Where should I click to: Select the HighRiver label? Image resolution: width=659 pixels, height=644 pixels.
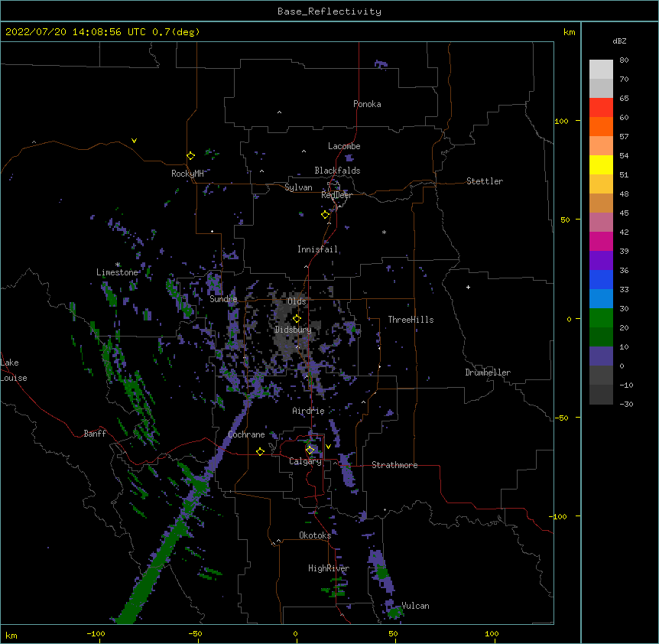coord(329,568)
